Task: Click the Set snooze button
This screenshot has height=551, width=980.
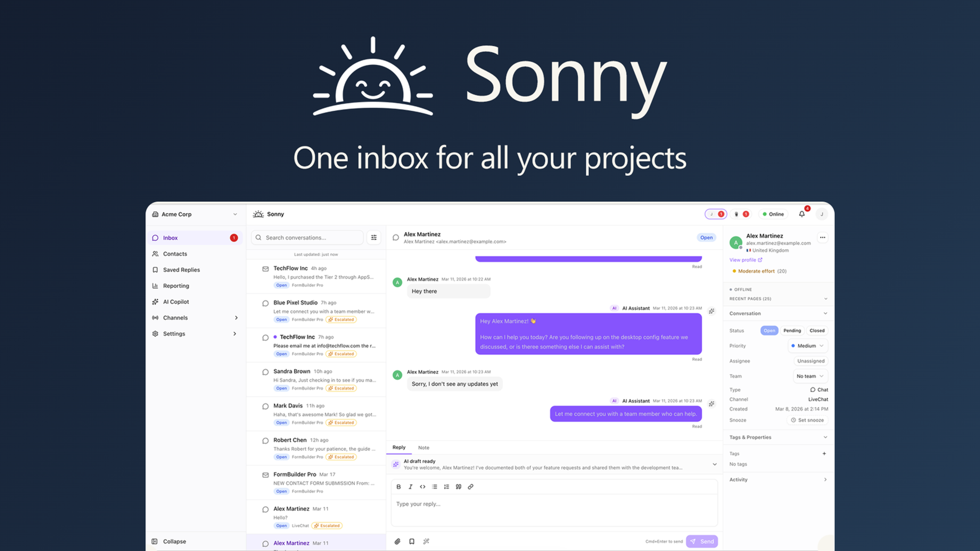Action: pyautogui.click(x=807, y=420)
